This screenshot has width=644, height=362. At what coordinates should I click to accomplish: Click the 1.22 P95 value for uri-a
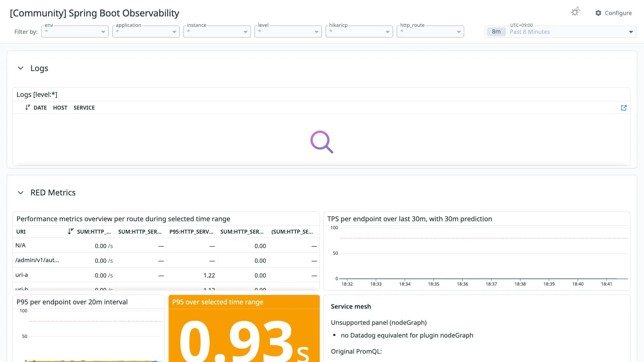pyautogui.click(x=209, y=276)
